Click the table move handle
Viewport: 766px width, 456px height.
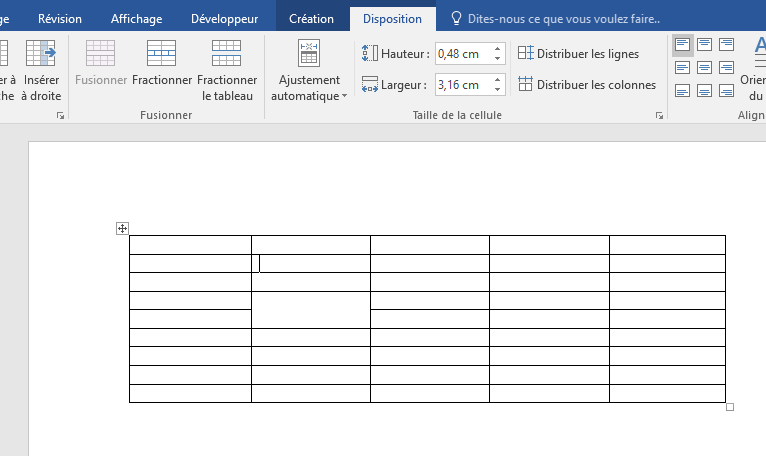tap(122, 229)
